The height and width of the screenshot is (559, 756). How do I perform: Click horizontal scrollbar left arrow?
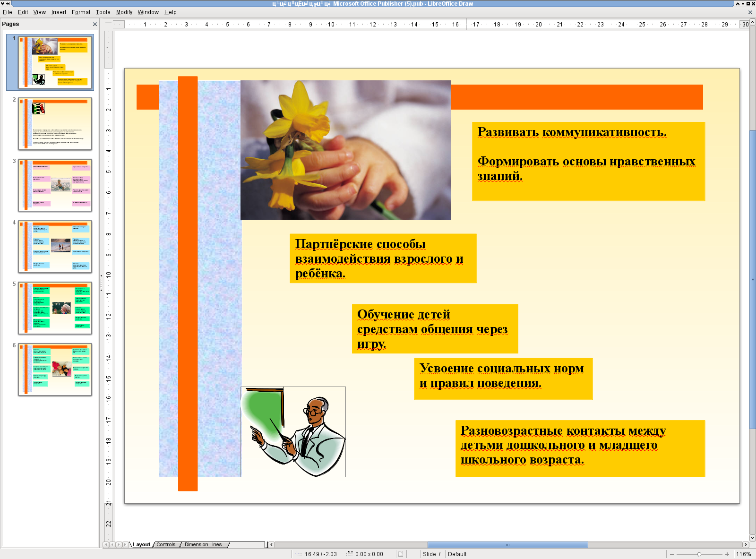pyautogui.click(x=272, y=545)
